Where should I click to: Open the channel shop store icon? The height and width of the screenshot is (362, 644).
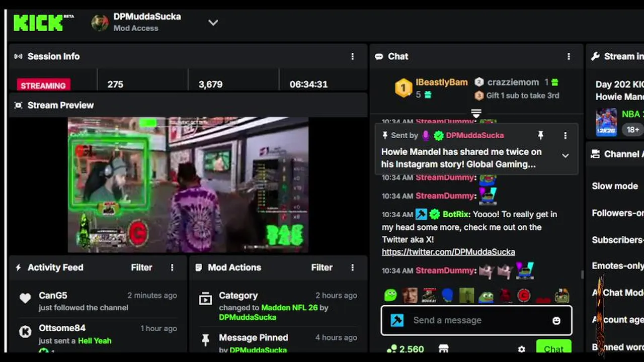click(x=443, y=349)
